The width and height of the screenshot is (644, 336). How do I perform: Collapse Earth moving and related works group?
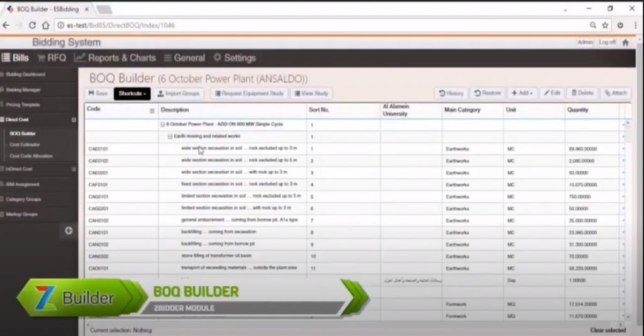170,137
